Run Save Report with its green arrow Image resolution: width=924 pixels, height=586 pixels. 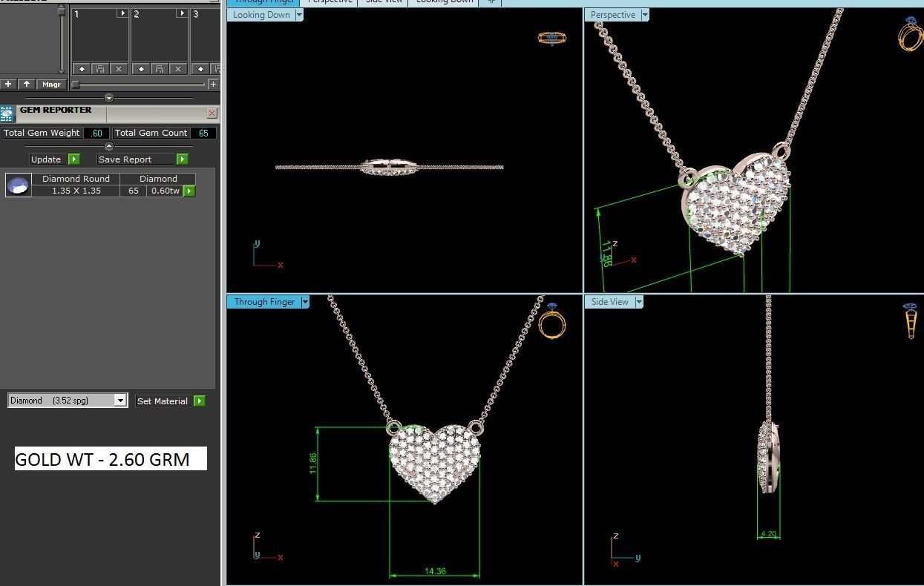pos(183,159)
